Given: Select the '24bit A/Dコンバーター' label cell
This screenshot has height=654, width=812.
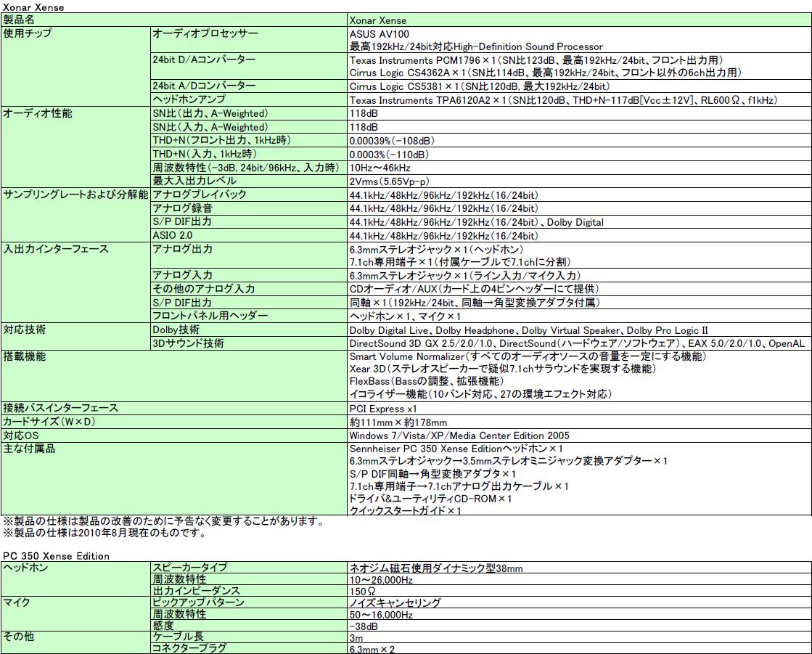Looking at the screenshot, I should pos(249,86).
